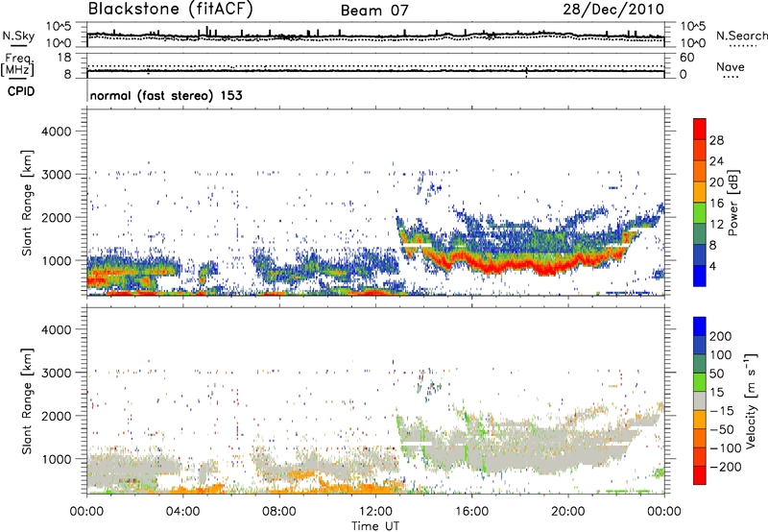The width and height of the screenshot is (768, 532).
Task: Click the '-15' tick on Velocity colorbar
Action: 722,411
